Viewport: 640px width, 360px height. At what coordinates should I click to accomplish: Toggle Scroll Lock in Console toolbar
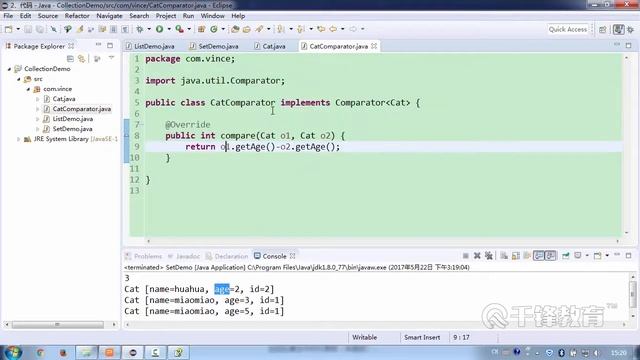[x=516, y=256]
